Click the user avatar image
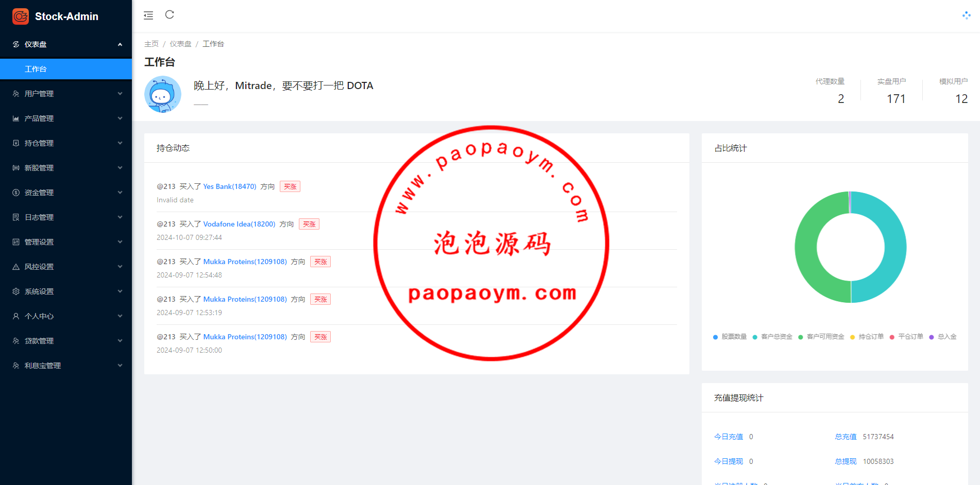Image resolution: width=980 pixels, height=485 pixels. (x=163, y=94)
